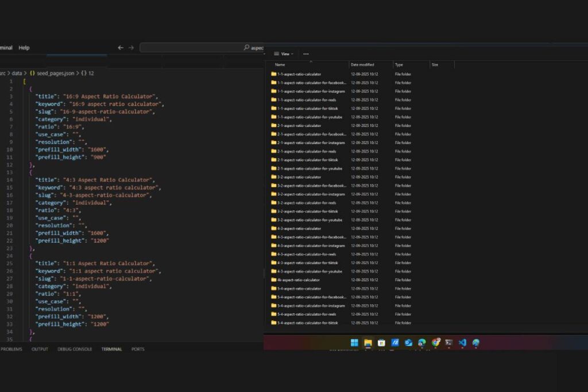Sort files by the Date modified column

coord(362,65)
